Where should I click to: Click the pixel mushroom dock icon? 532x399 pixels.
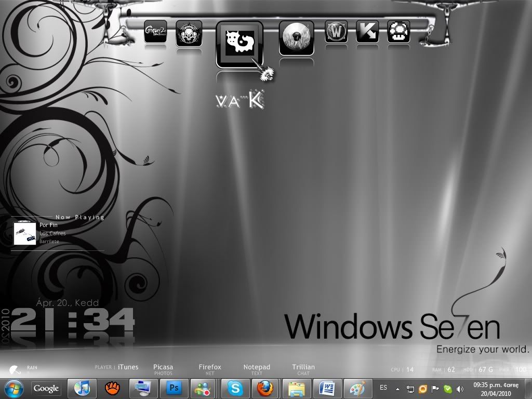coord(398,31)
